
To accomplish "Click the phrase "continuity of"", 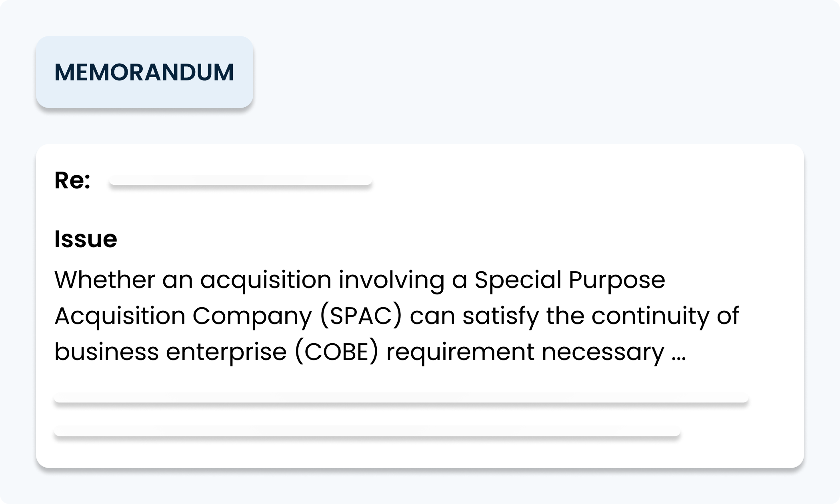I will 665,316.
